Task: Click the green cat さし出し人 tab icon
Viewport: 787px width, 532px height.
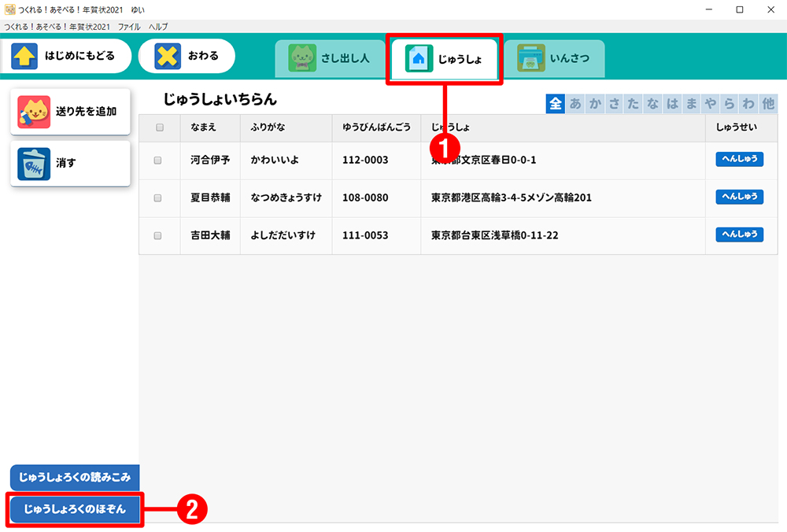Action: click(301, 58)
